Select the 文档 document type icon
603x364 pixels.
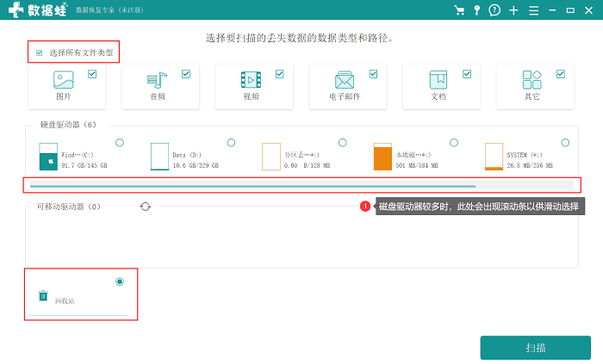[438, 80]
